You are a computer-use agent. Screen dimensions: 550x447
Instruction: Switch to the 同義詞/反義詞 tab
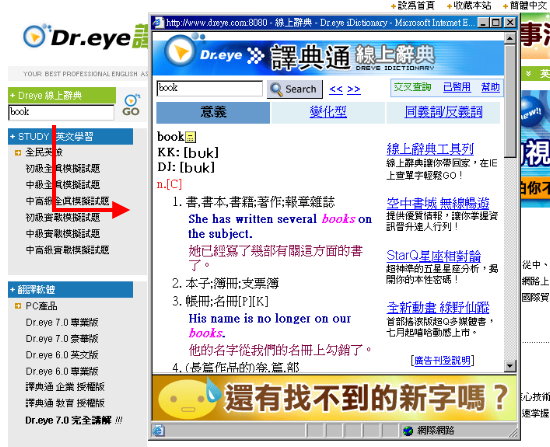(443, 112)
